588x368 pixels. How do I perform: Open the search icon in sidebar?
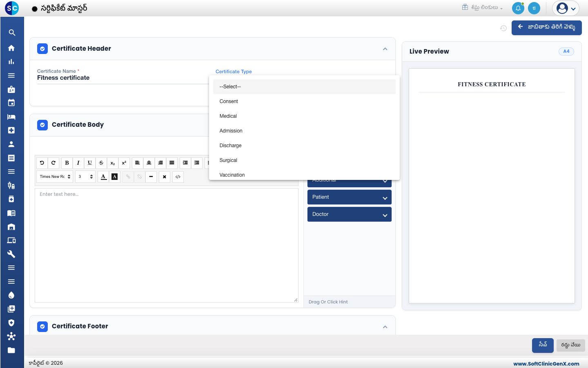click(x=11, y=33)
